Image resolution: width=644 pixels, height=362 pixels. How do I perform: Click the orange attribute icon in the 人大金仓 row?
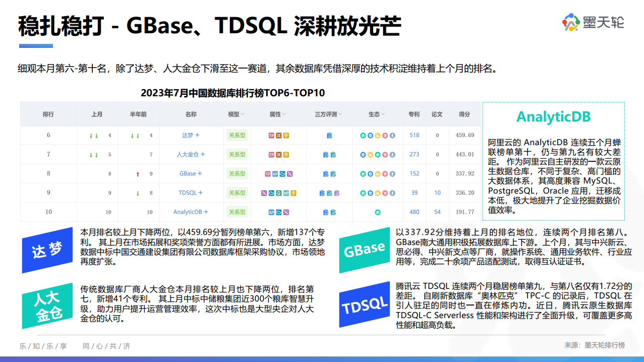[279, 155]
